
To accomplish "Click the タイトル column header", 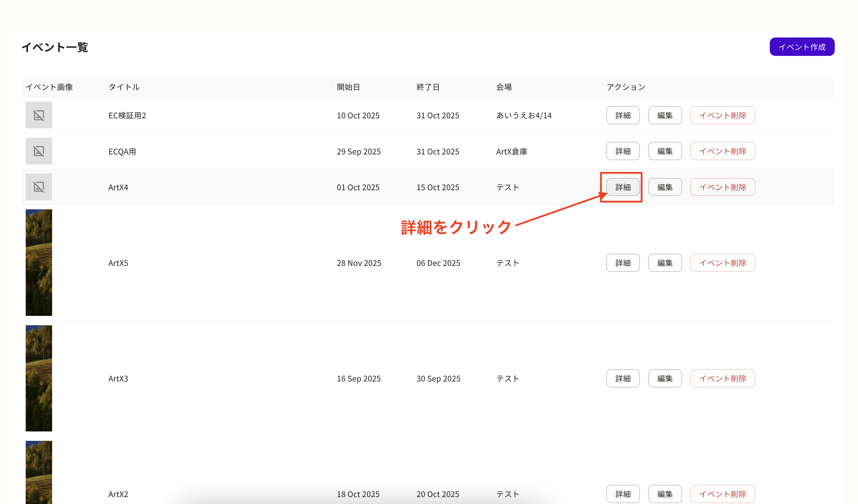I will pos(124,87).
